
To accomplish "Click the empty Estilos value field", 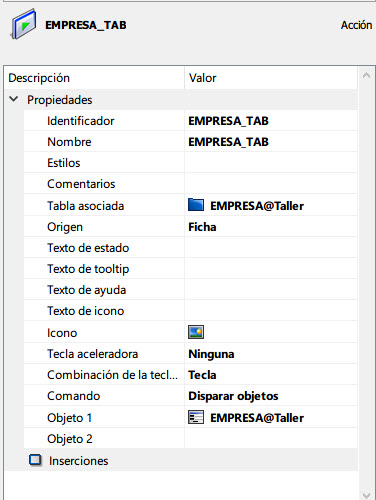I will [271, 163].
